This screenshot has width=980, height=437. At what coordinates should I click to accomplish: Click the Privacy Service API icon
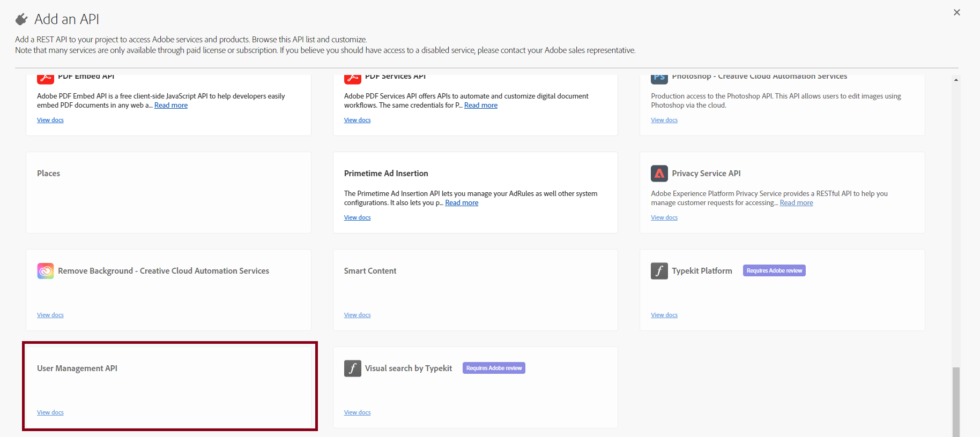(659, 174)
